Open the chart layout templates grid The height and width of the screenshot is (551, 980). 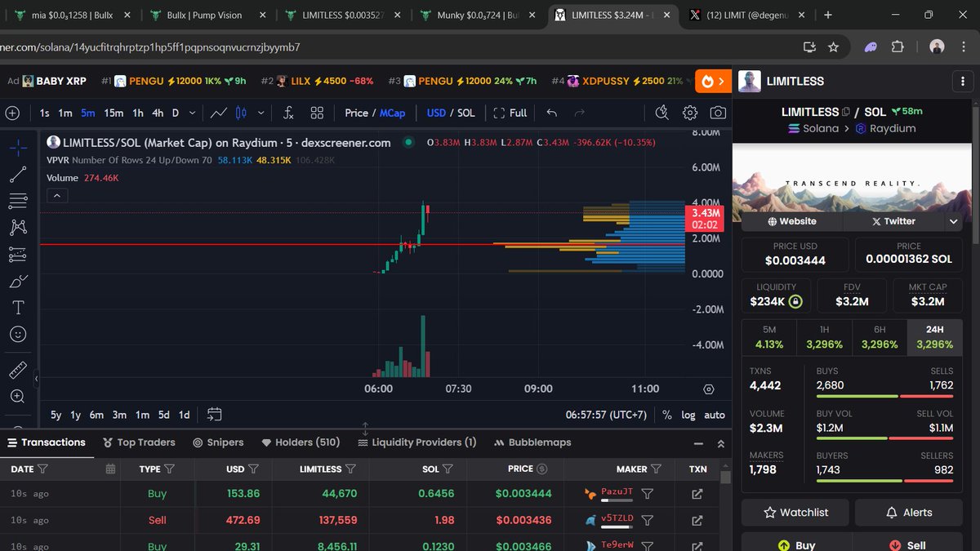(x=317, y=113)
